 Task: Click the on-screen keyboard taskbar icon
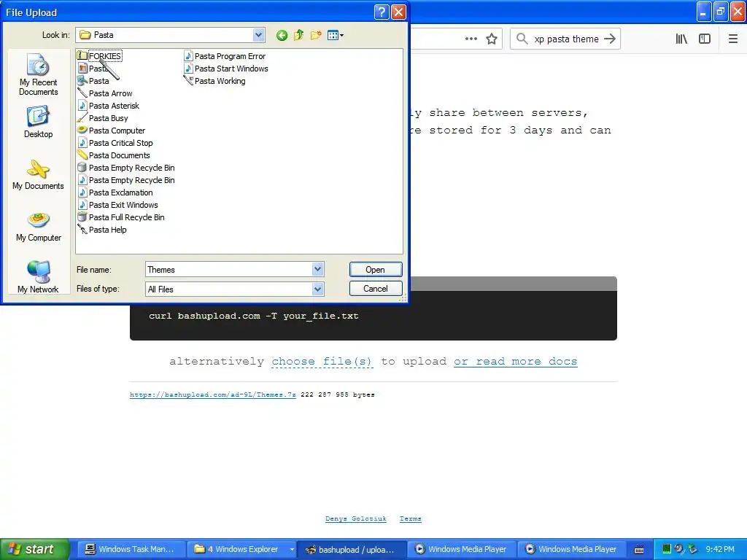coord(639,550)
